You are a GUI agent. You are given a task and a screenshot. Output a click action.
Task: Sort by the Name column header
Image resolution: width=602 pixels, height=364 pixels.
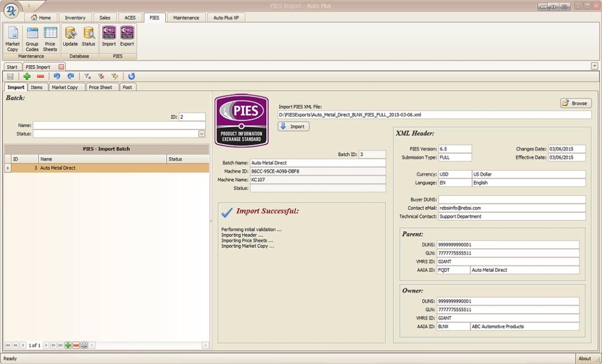pos(102,159)
